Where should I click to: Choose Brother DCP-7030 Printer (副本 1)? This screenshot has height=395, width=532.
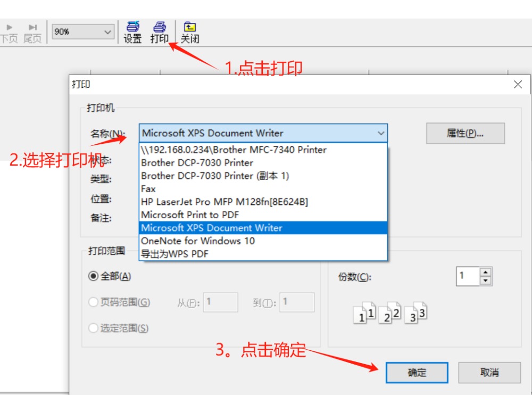pos(263,176)
